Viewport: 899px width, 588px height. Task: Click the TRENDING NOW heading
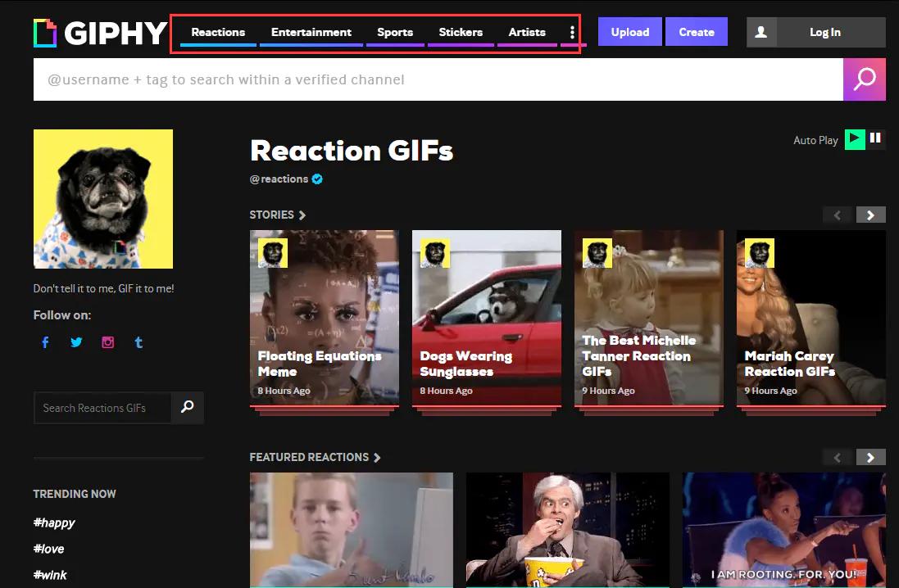[x=75, y=494]
